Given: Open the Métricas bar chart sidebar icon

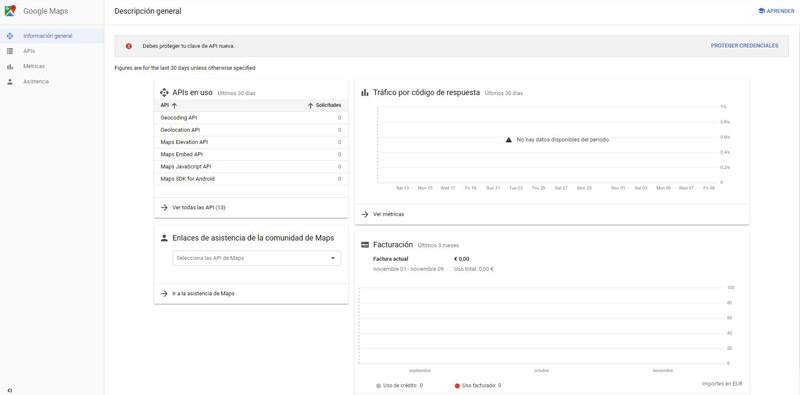Looking at the screenshot, I should 10,66.
